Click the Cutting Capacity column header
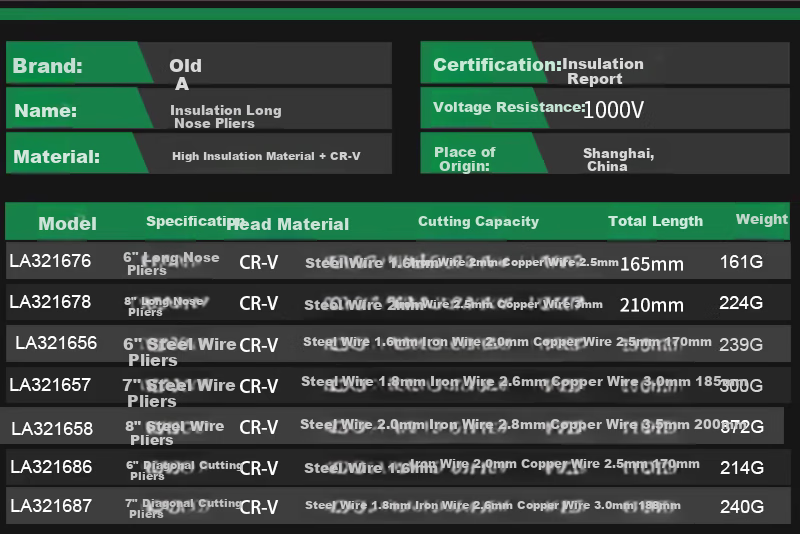 point(478,221)
